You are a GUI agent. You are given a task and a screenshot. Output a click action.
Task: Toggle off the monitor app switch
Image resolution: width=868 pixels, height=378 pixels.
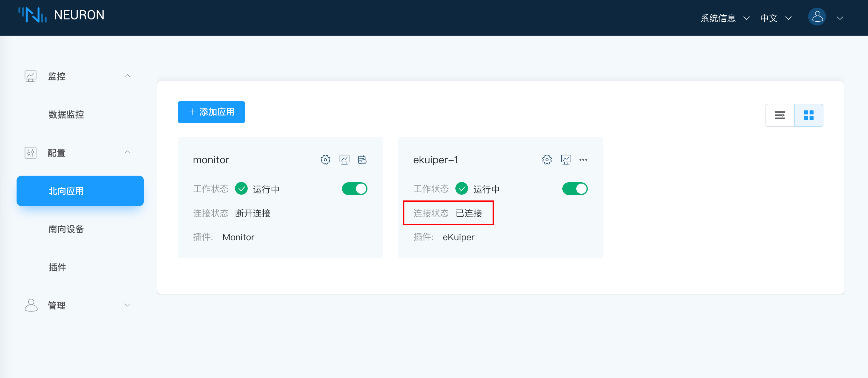[x=354, y=189]
